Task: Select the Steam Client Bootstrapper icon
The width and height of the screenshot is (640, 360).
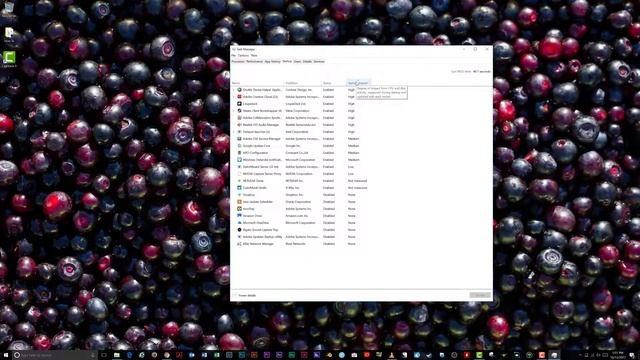Action: tap(239, 111)
